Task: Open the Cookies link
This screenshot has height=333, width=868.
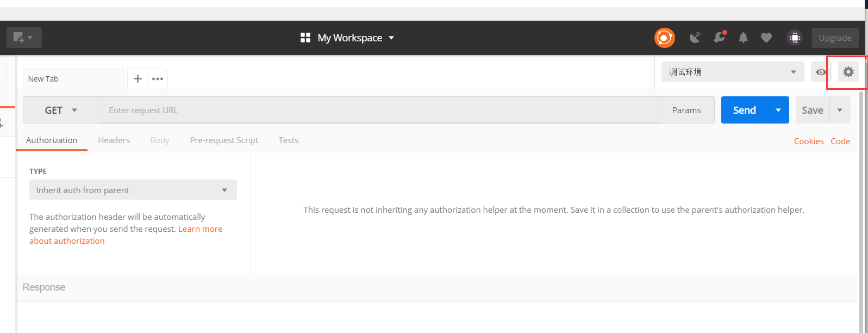Action: (808, 141)
